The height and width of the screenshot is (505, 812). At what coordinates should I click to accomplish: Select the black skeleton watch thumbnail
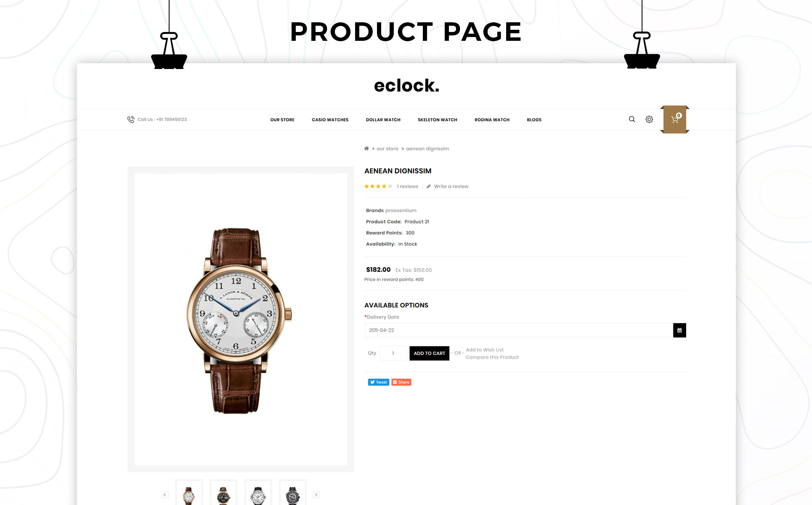pyautogui.click(x=292, y=493)
